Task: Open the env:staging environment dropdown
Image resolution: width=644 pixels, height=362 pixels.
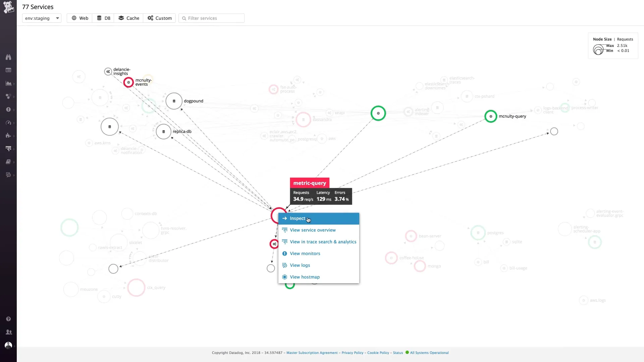Action: [42, 18]
